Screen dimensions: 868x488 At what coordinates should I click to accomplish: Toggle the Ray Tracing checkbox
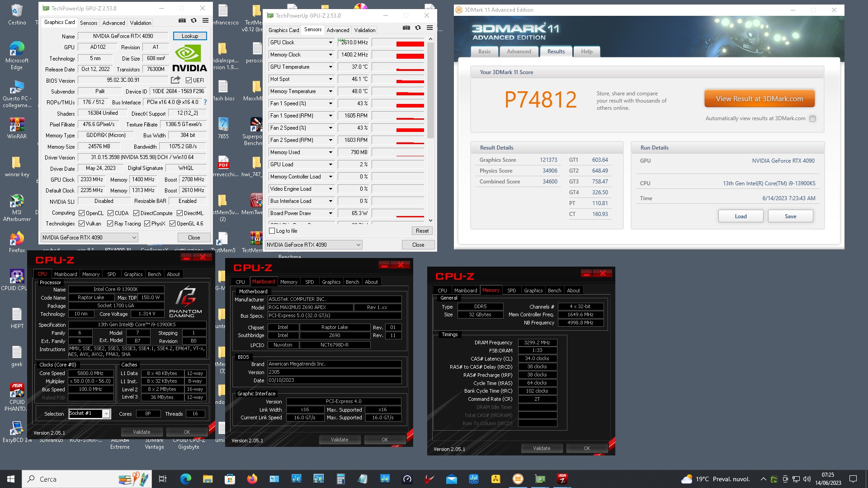coord(110,223)
